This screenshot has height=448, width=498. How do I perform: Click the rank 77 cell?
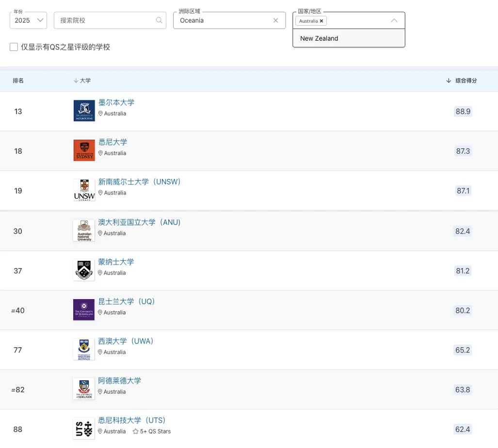click(18, 350)
